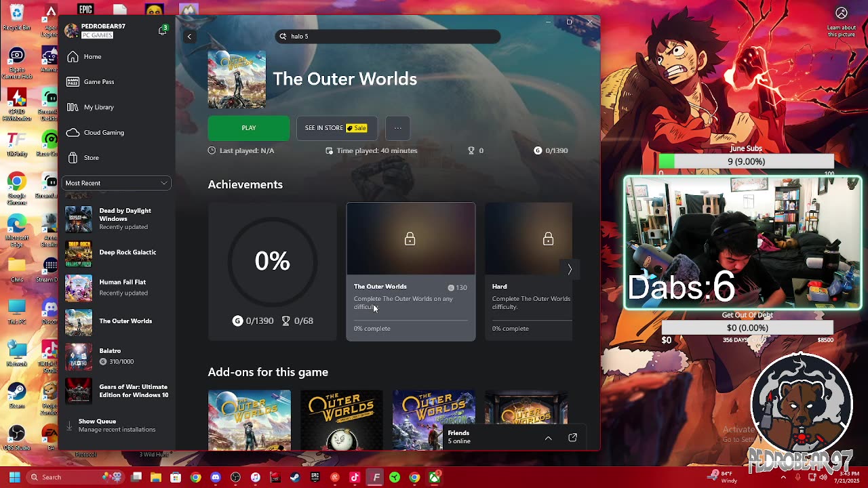Click Get Out Of Debt progress bar
The height and width of the screenshot is (488, 868).
point(747,327)
